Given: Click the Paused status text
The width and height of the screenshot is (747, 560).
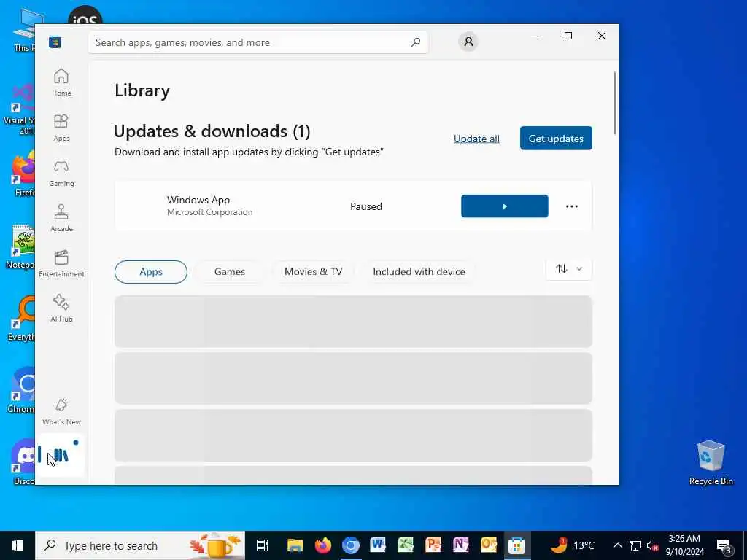Looking at the screenshot, I should pos(366,206).
